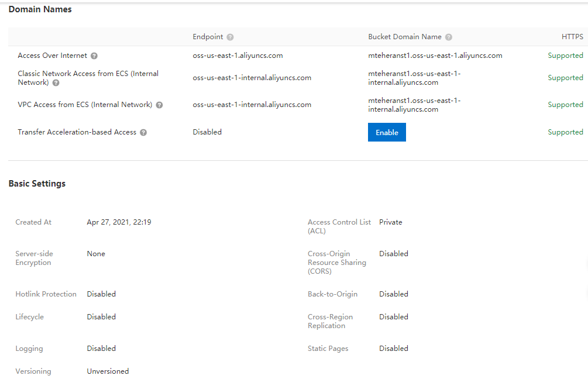Click help icon next to VPC Access from ECS
This screenshot has width=588, height=379.
coord(159,105)
